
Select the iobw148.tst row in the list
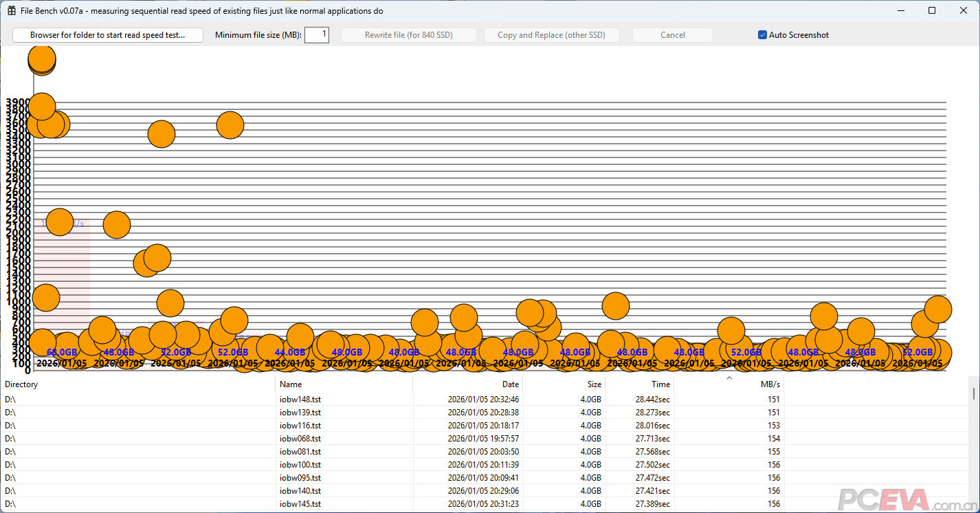[300, 400]
